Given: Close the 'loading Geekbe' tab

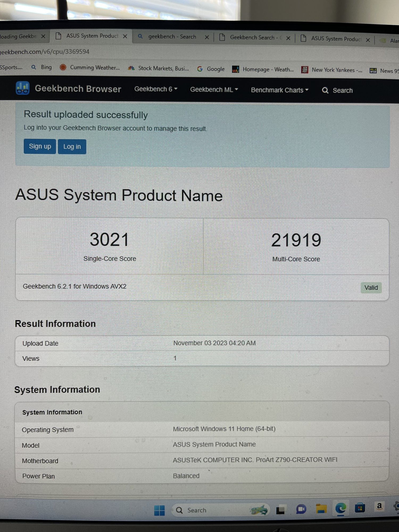Looking at the screenshot, I should click(x=43, y=36).
